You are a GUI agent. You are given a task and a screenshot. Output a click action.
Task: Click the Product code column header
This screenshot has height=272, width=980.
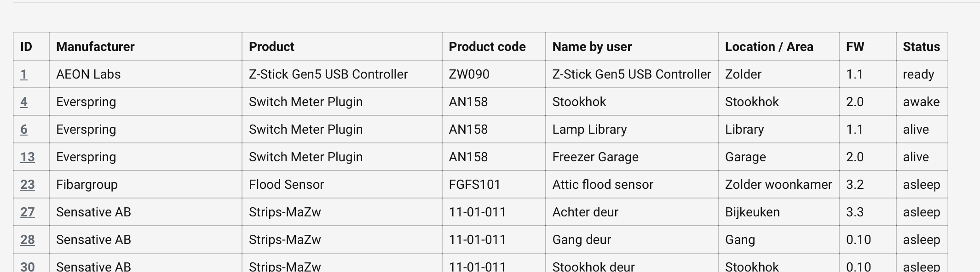pos(487,47)
